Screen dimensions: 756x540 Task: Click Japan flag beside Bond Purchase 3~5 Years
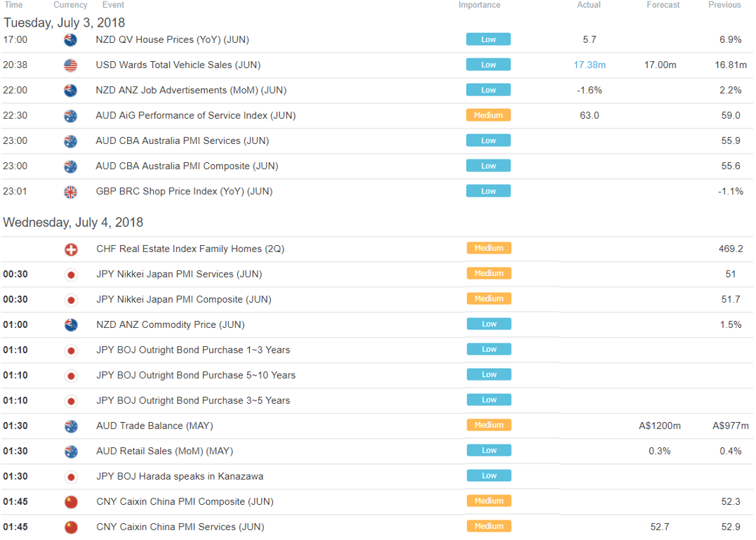click(x=71, y=401)
